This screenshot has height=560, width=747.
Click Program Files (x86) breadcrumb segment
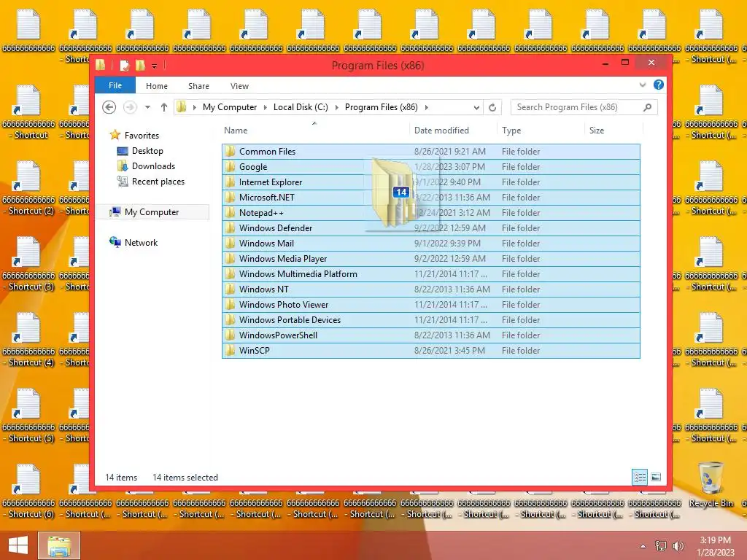pos(381,107)
